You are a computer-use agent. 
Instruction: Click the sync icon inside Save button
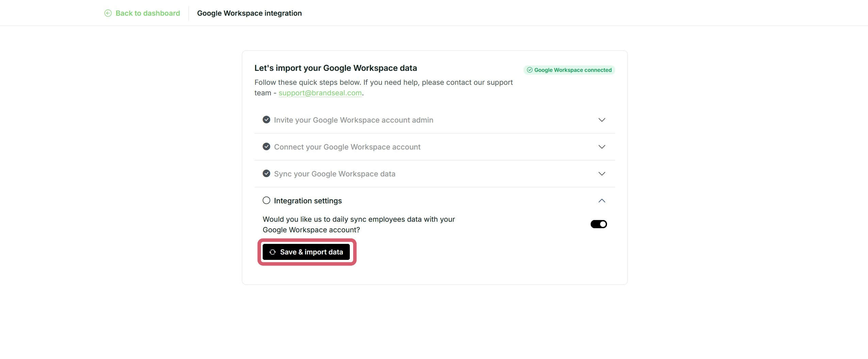coord(272,252)
